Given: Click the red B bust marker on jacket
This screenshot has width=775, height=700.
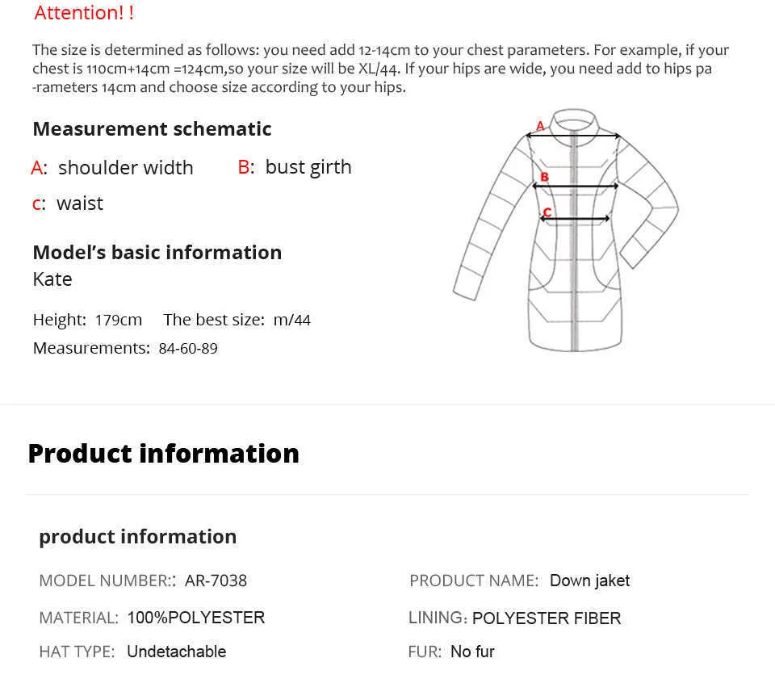Looking at the screenshot, I should tap(544, 177).
